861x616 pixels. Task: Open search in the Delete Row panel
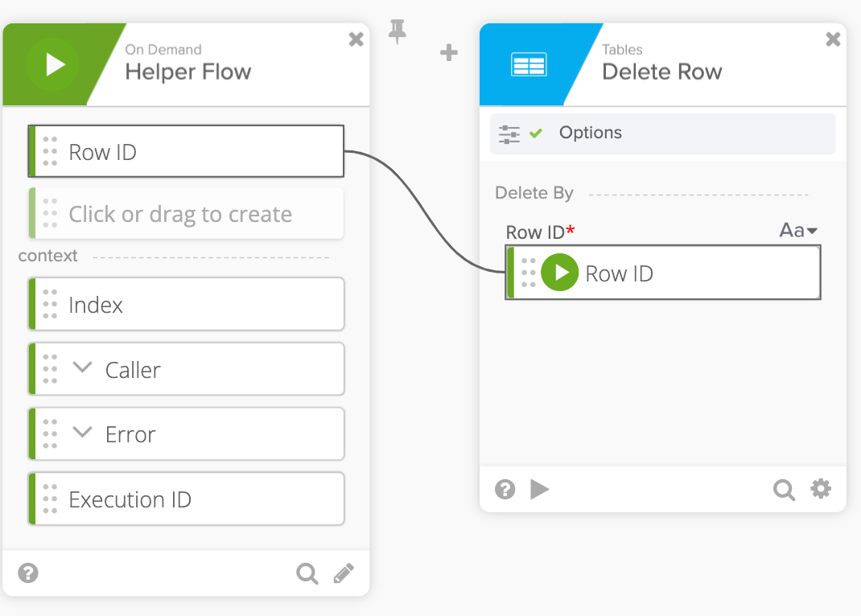(x=784, y=489)
